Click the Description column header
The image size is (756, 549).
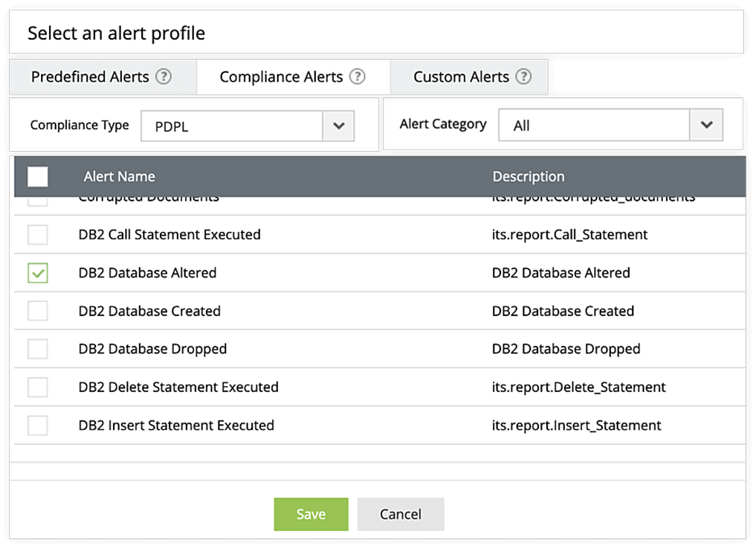(529, 176)
